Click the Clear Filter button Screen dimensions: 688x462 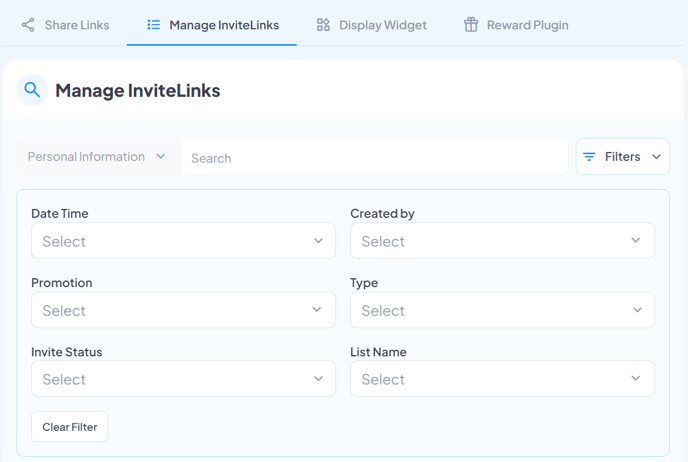coord(69,426)
